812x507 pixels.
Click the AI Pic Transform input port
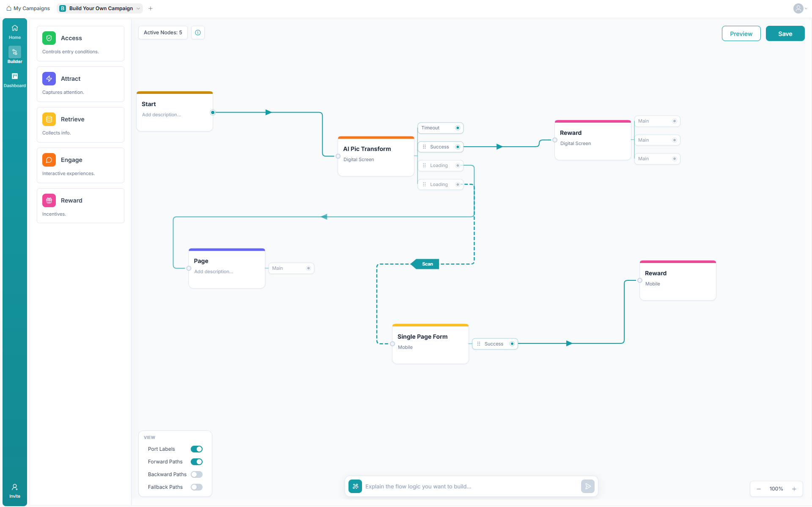tap(338, 156)
